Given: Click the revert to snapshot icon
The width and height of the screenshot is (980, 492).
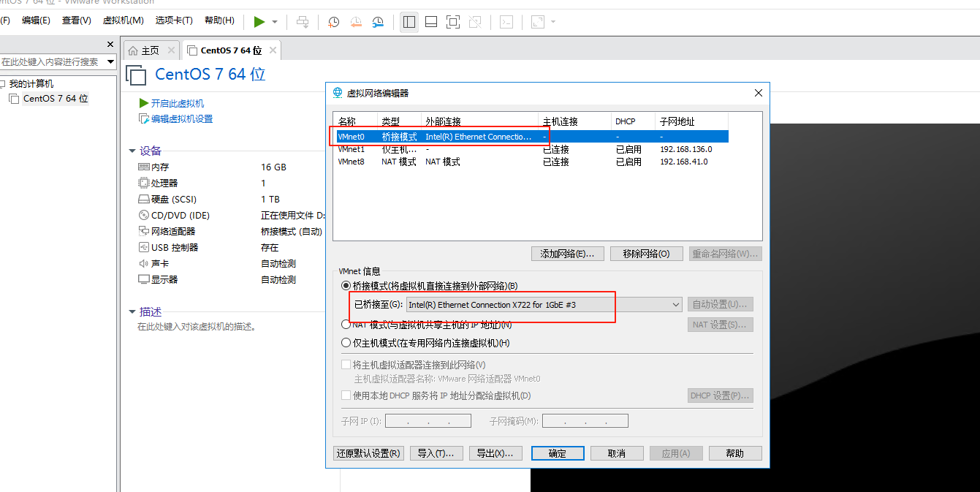Looking at the screenshot, I should 356,22.
